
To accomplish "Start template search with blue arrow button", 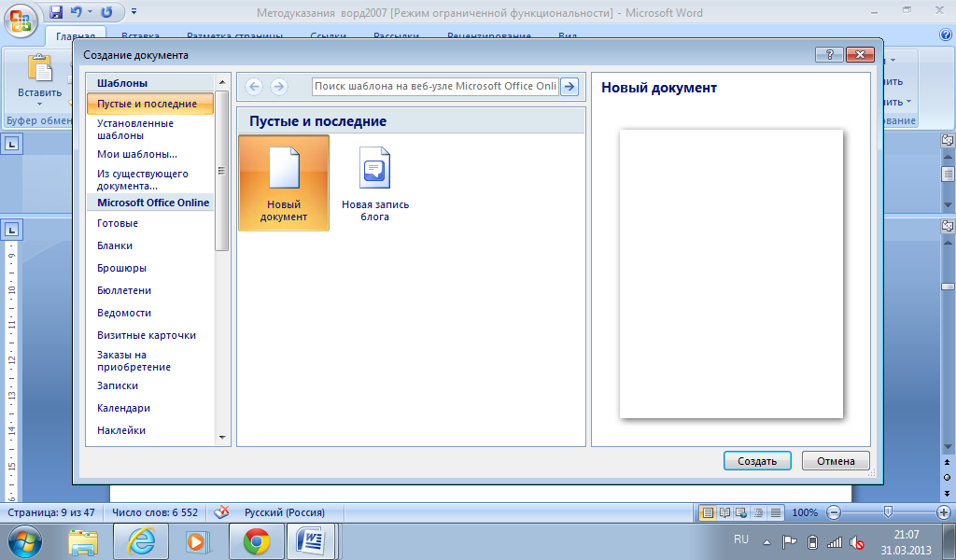I will tap(569, 87).
